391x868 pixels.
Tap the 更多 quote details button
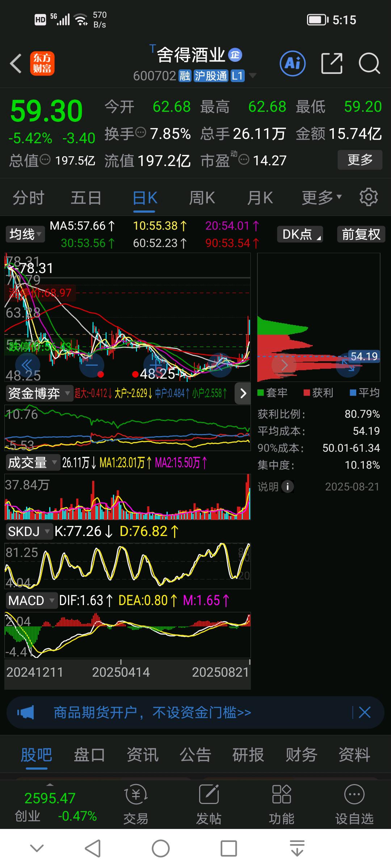click(x=360, y=159)
